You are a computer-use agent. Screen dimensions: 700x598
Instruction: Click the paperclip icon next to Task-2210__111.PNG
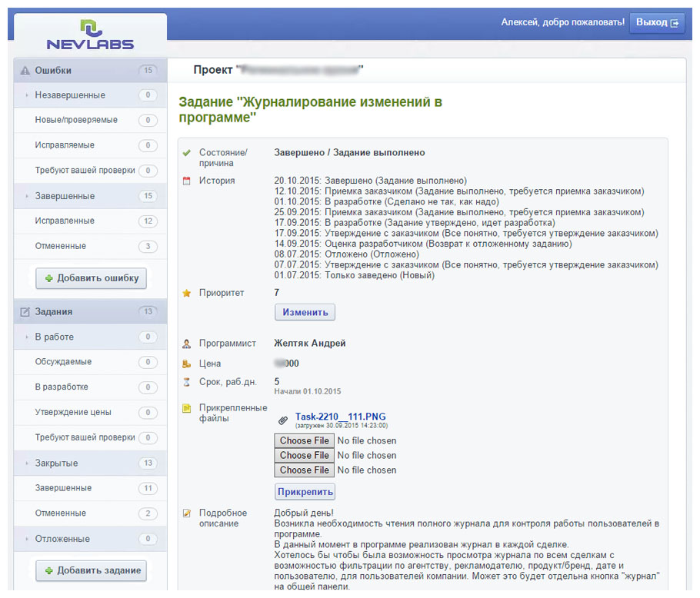tap(283, 420)
